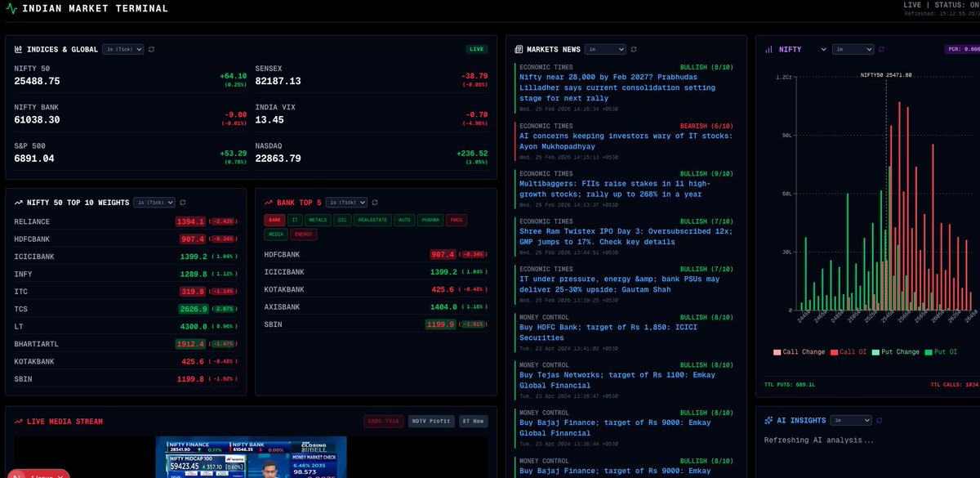
Task: Click the trend icon beside Bank Top 5
Action: coord(268,202)
